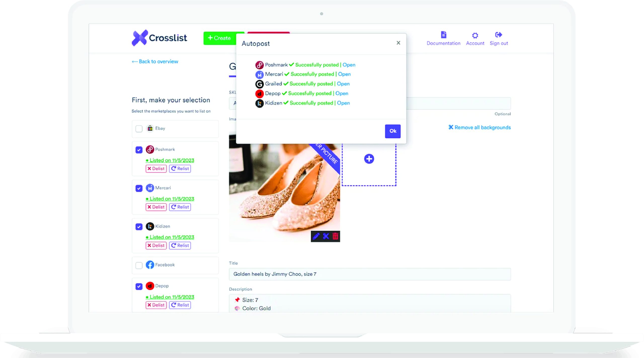Open the Poshmark listing from Autopost dialog

point(349,65)
